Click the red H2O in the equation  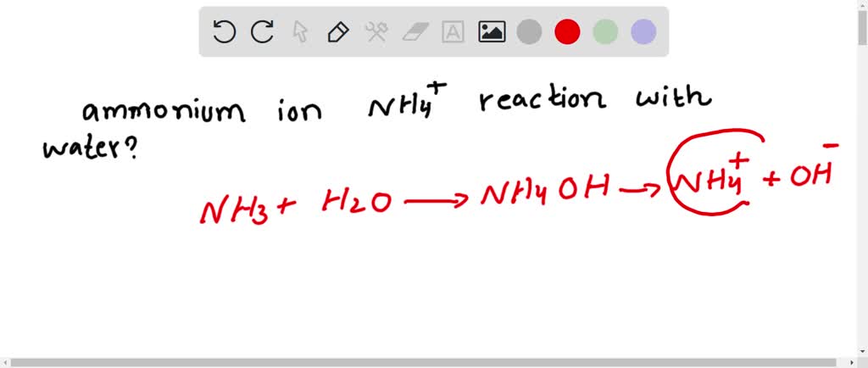point(356,204)
